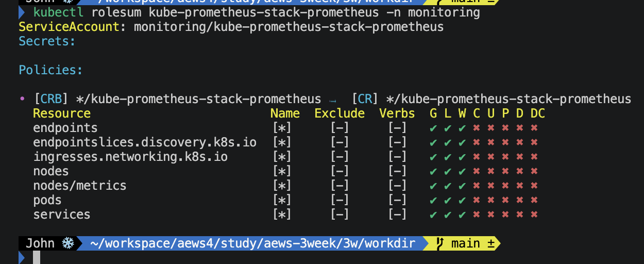Click the 'main ±' branch segment at bottom

(473, 243)
